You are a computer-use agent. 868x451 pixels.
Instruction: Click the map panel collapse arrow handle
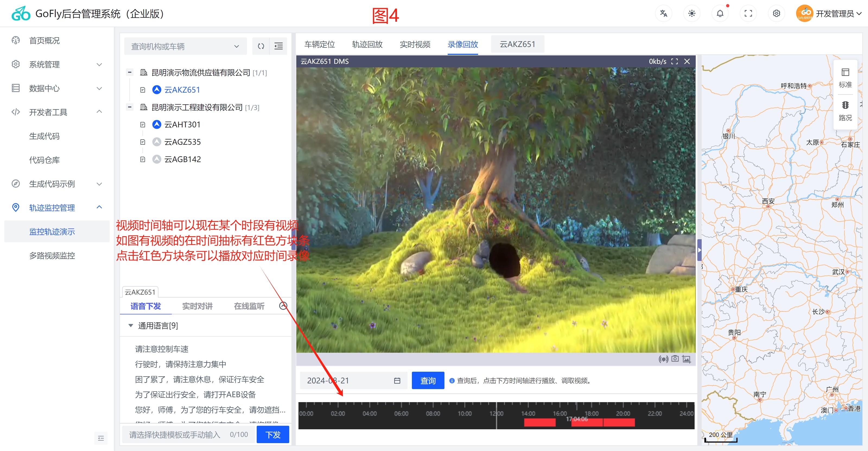coord(699,250)
